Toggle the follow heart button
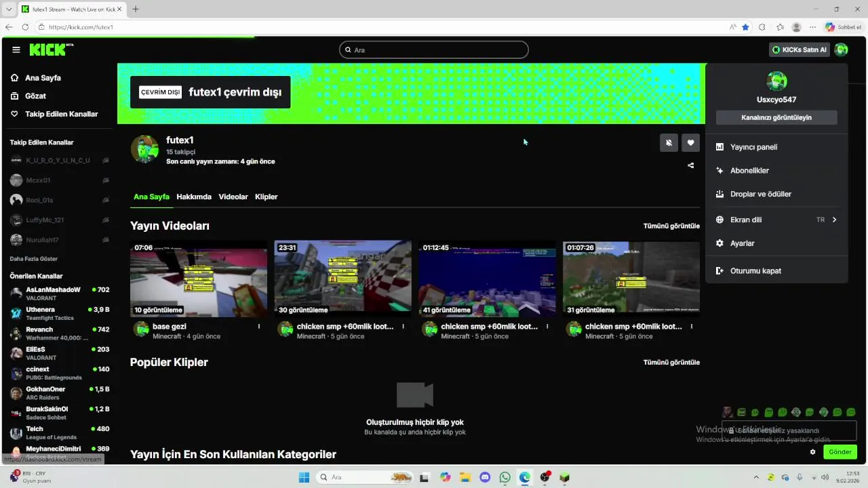868x488 pixels. click(x=690, y=142)
